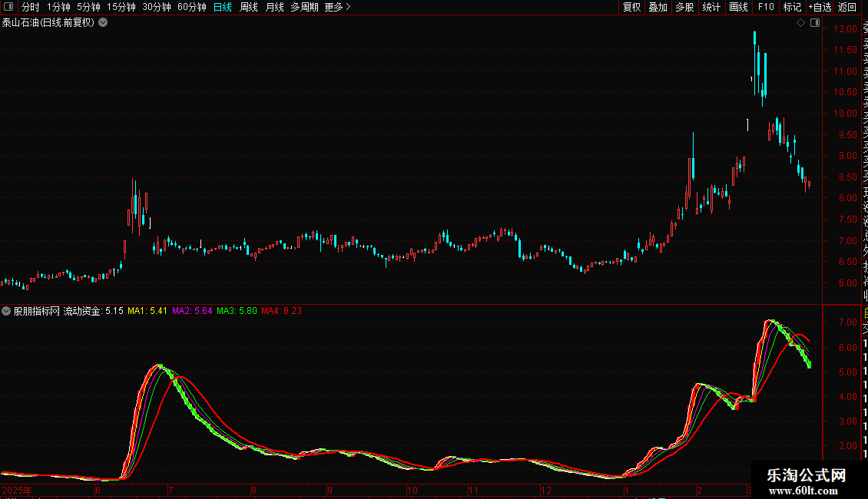Viewport: 868px width, 499px height.
Task: Toggle the side panel icon at chart top right
Action: [x=815, y=23]
